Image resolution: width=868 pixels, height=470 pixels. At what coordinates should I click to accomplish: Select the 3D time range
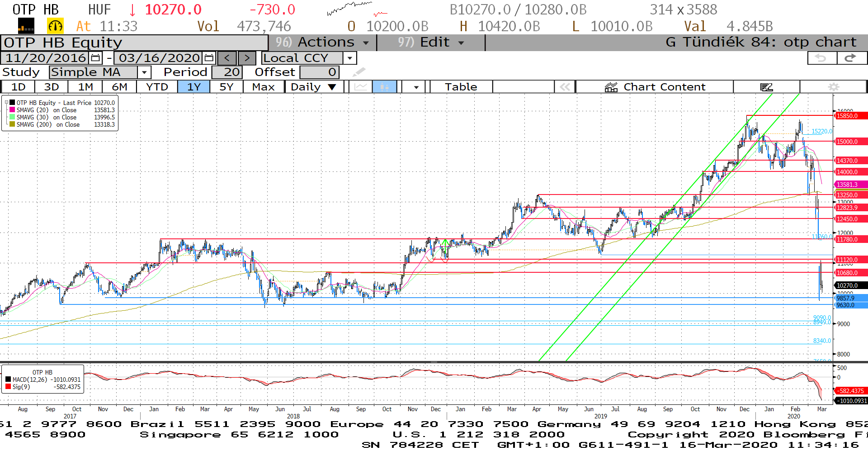coord(51,87)
